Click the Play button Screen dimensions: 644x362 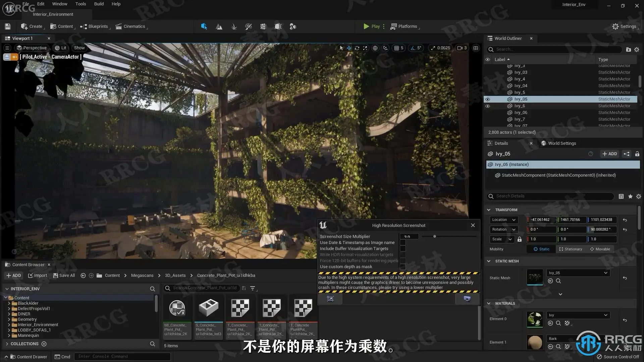click(x=372, y=26)
